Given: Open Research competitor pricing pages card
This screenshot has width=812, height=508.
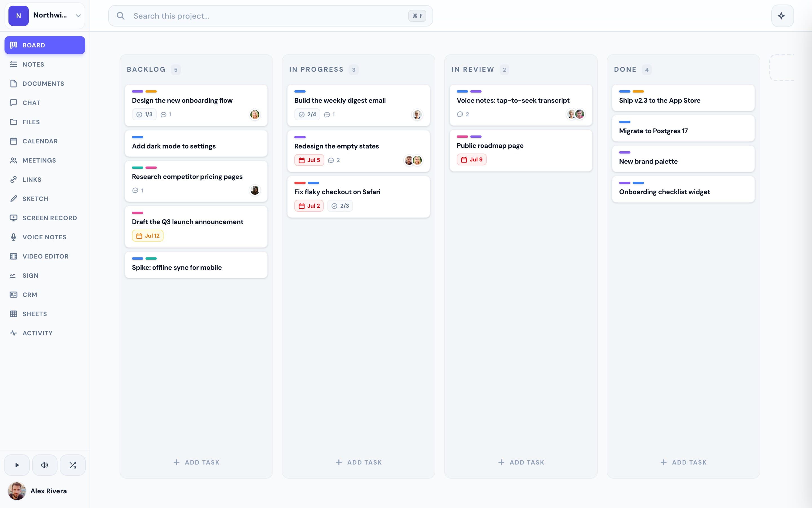Looking at the screenshot, I should click(x=196, y=181).
